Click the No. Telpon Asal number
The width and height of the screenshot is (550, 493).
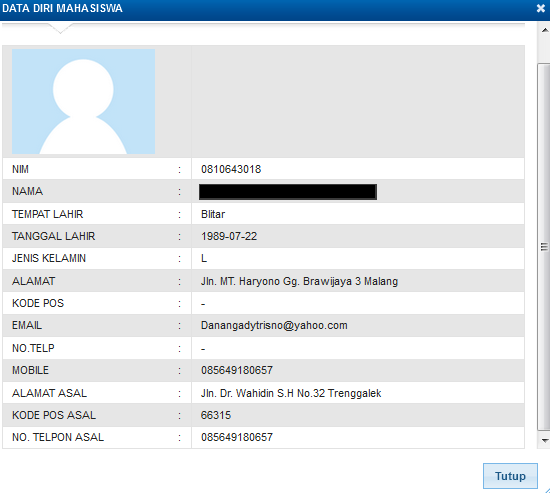237,437
